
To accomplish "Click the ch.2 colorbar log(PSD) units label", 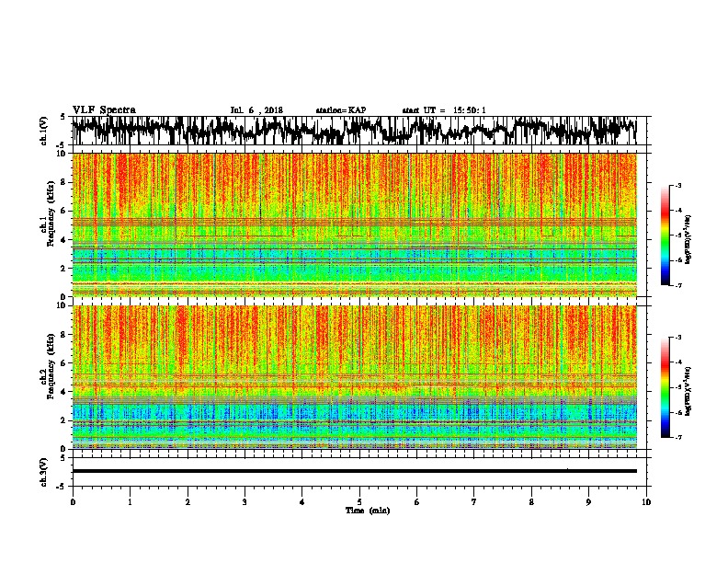I will click(688, 391).
